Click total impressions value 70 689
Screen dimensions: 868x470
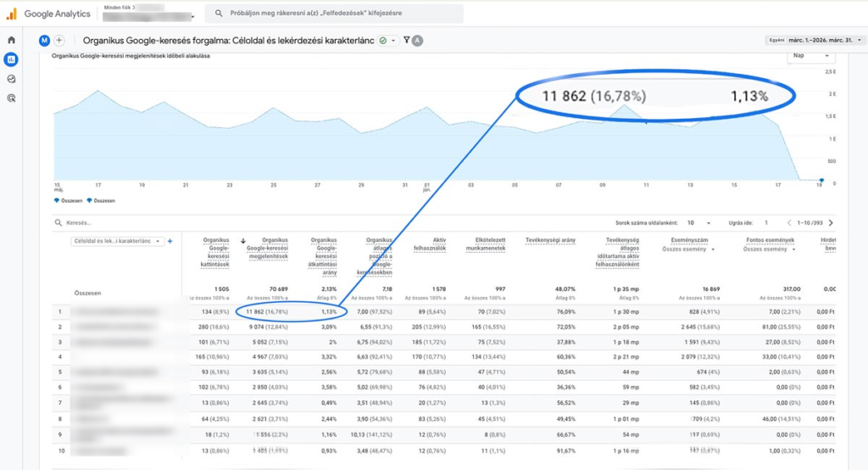pyautogui.click(x=279, y=288)
